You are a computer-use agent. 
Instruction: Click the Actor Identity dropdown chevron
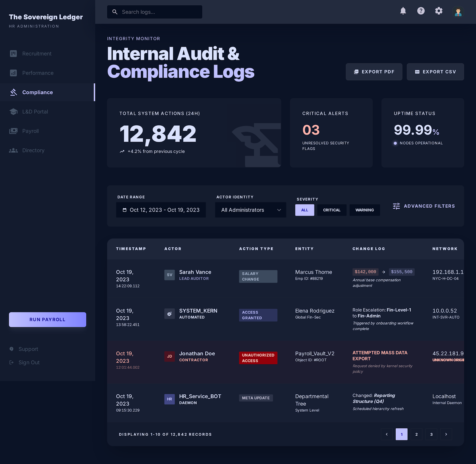[279, 210]
